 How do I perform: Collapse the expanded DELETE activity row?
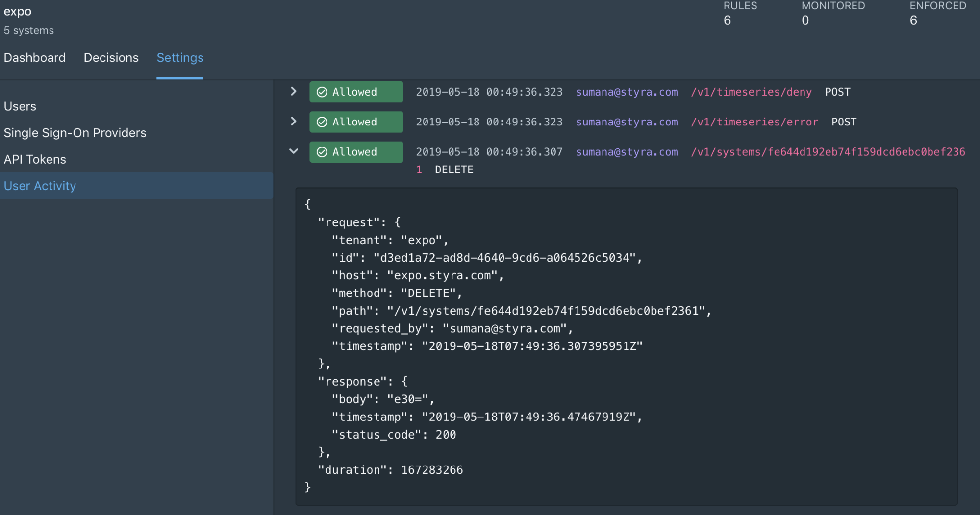coord(293,151)
